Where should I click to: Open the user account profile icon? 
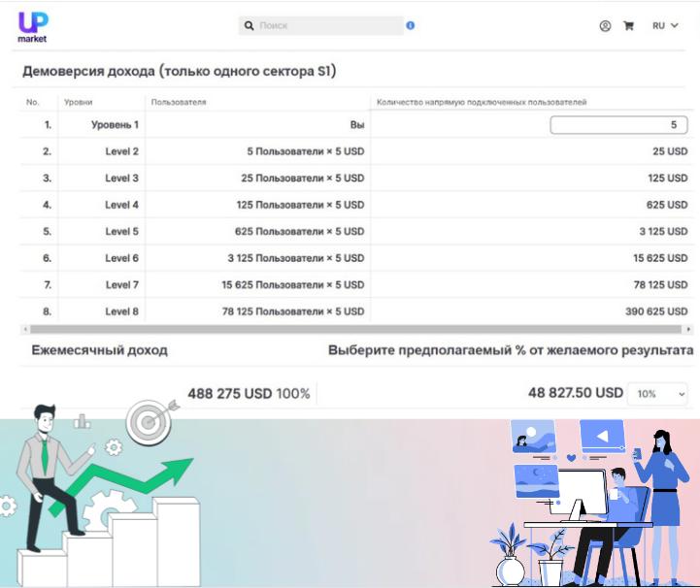pos(606,26)
